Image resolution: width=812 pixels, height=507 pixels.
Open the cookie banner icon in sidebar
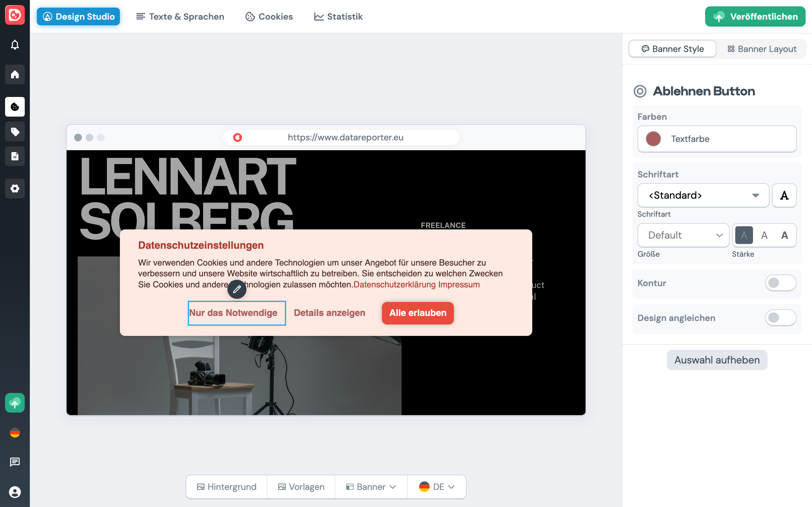(15, 107)
